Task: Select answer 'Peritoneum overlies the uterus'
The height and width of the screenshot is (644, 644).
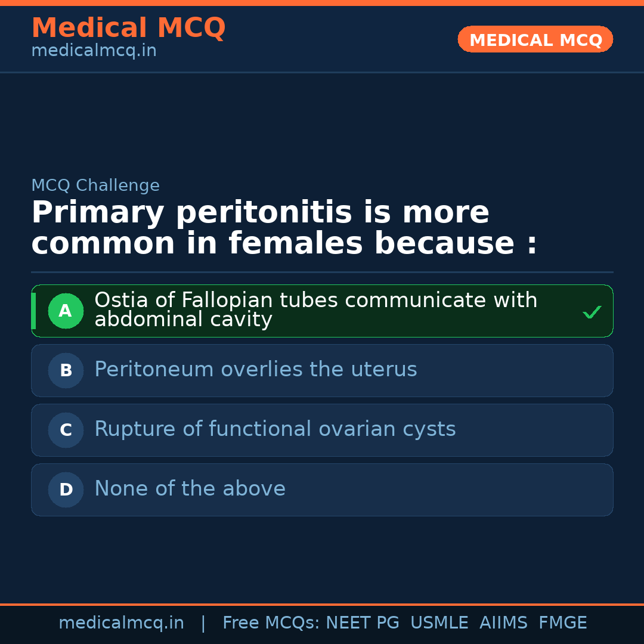Action: click(255, 370)
